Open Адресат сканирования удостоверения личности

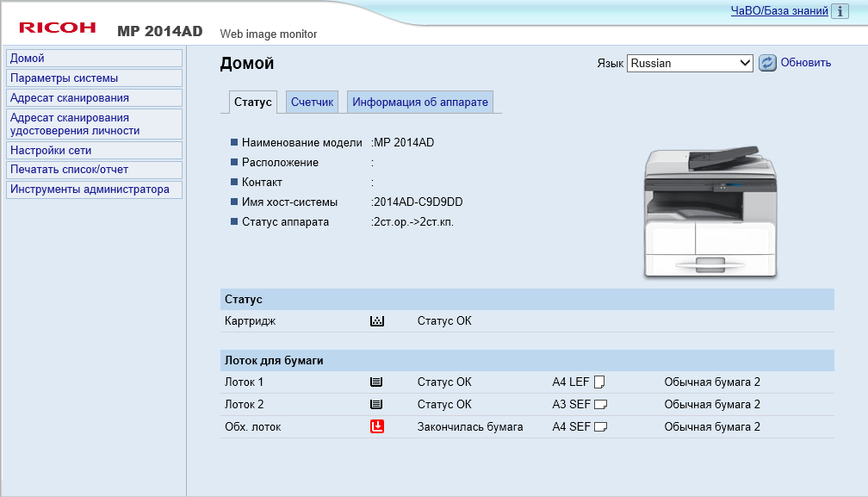point(94,124)
